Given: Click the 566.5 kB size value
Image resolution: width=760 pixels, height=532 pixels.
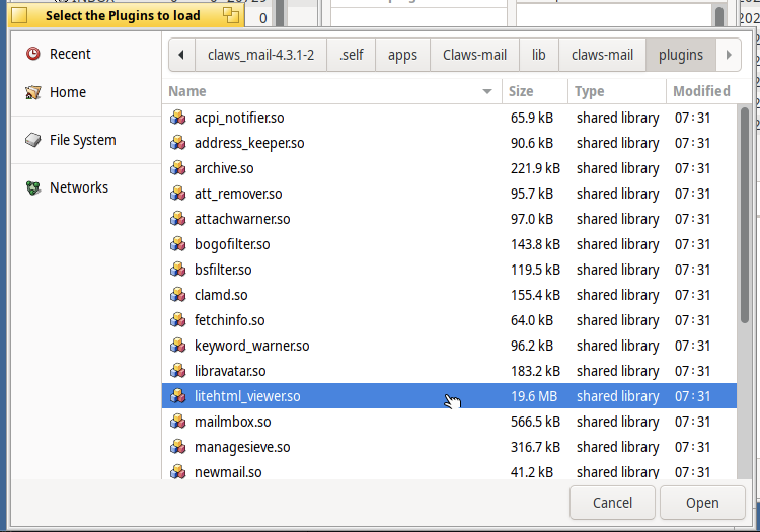Looking at the screenshot, I should (x=535, y=422).
